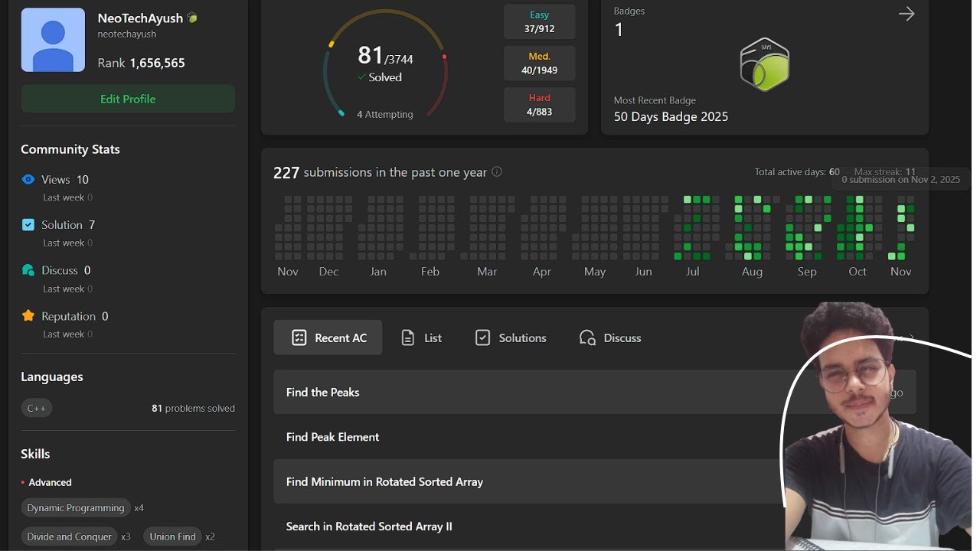Click the Solution 7 stat
This screenshot has height=551, width=980.
click(68, 224)
